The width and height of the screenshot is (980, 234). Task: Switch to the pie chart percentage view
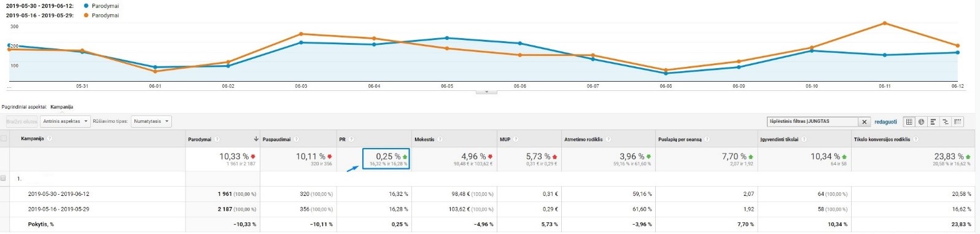pyautogui.click(x=921, y=122)
